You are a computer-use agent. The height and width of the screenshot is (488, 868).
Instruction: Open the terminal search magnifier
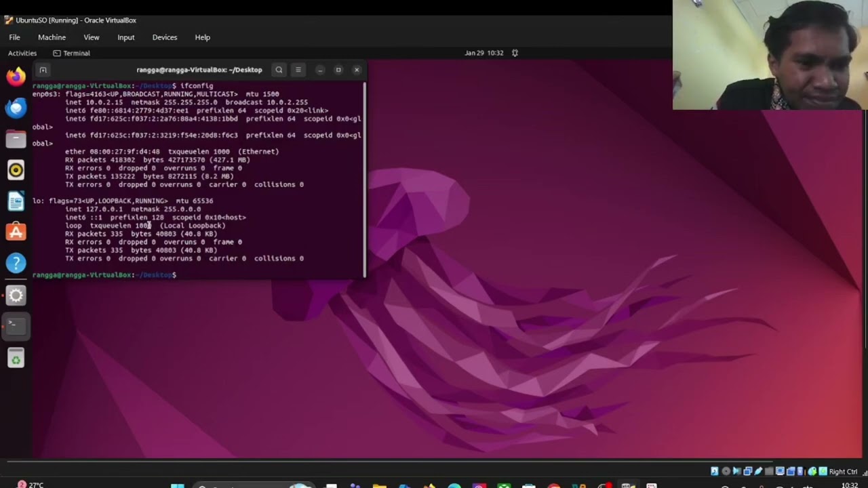(279, 70)
